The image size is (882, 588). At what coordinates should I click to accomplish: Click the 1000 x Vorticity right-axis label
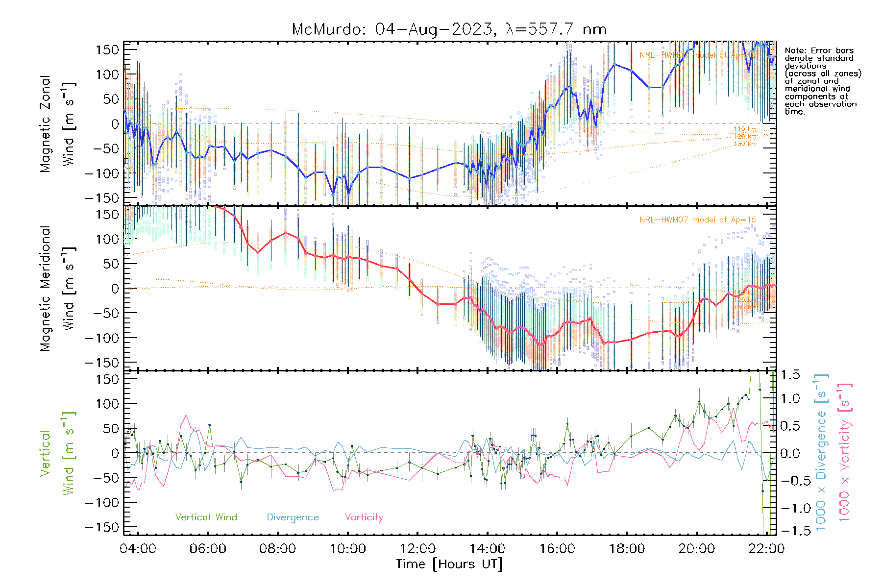coord(845,453)
